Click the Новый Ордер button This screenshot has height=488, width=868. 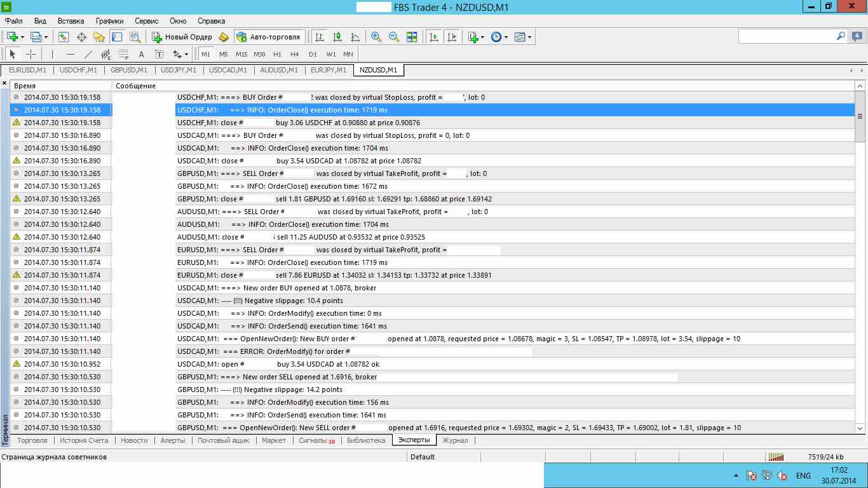[182, 37]
